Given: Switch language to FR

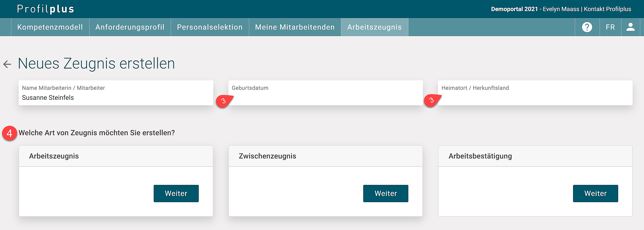Looking at the screenshot, I should tap(610, 27).
